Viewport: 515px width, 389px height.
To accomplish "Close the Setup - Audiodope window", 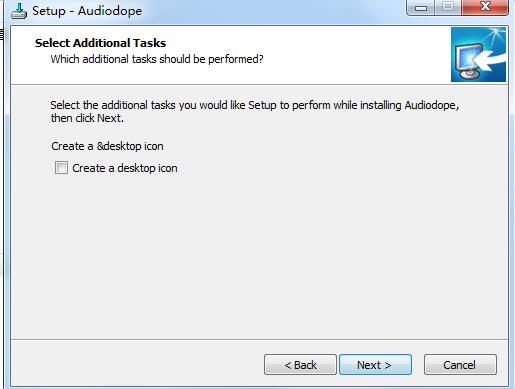I will click(x=485, y=8).
